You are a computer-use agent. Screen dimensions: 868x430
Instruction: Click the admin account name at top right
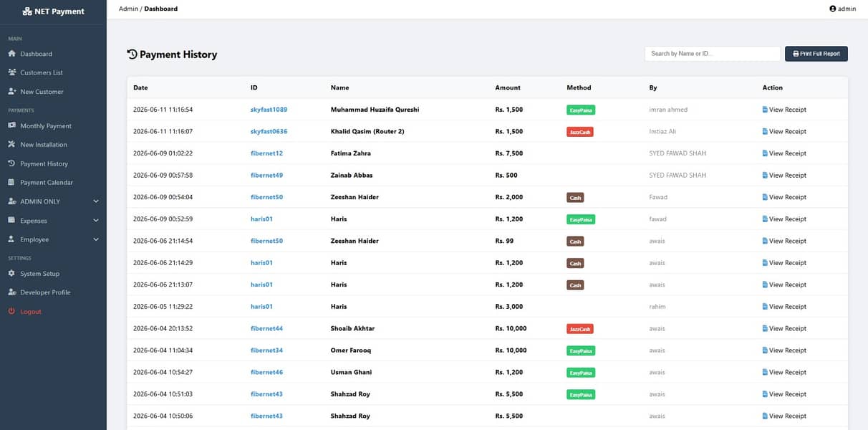click(847, 9)
